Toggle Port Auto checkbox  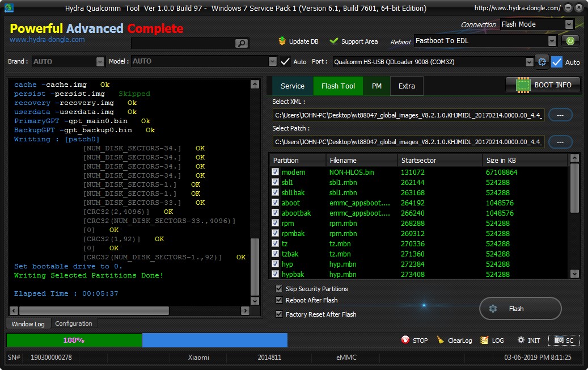pos(556,62)
